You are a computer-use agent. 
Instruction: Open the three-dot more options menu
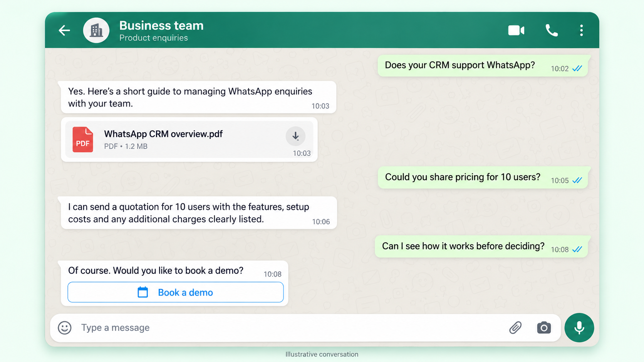[581, 30]
